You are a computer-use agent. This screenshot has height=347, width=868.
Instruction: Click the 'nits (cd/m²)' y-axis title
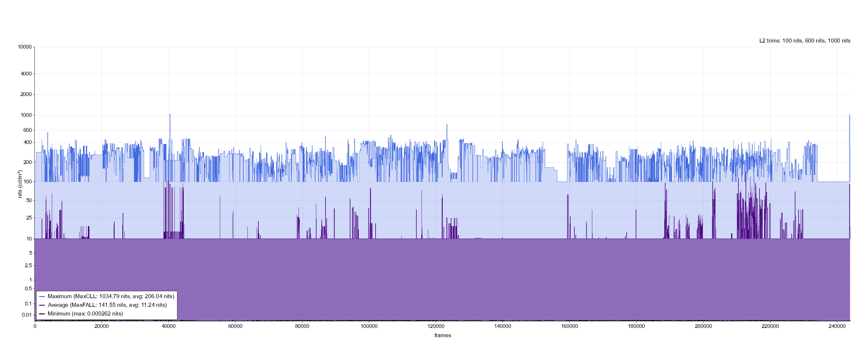point(20,184)
